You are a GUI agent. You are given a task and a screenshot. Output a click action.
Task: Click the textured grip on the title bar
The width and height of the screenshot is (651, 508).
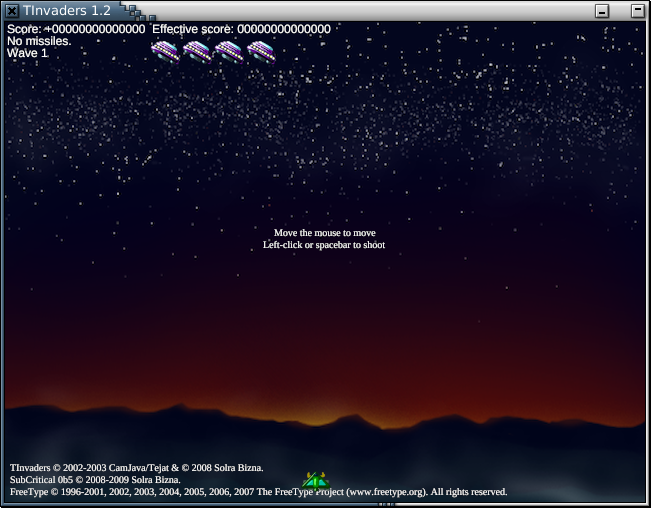[135, 12]
